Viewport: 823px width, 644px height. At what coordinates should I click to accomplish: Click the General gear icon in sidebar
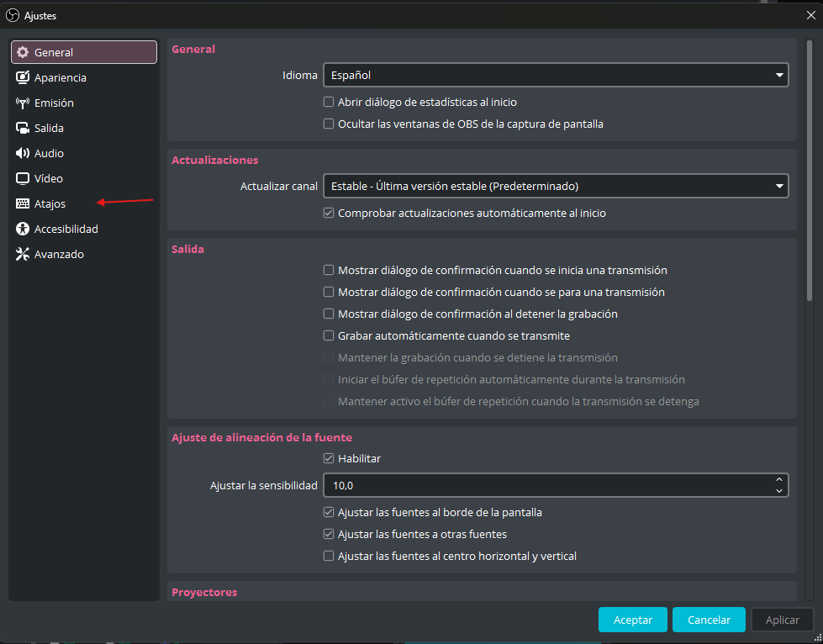[x=23, y=52]
